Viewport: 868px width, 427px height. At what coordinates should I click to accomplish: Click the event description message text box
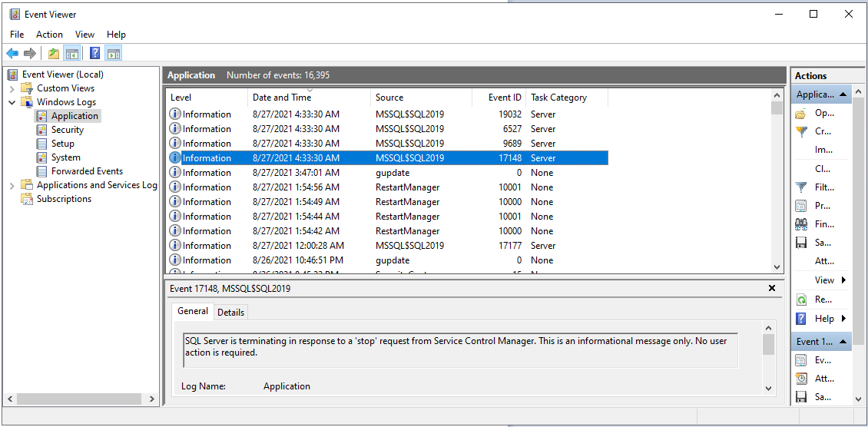pyautogui.click(x=461, y=349)
